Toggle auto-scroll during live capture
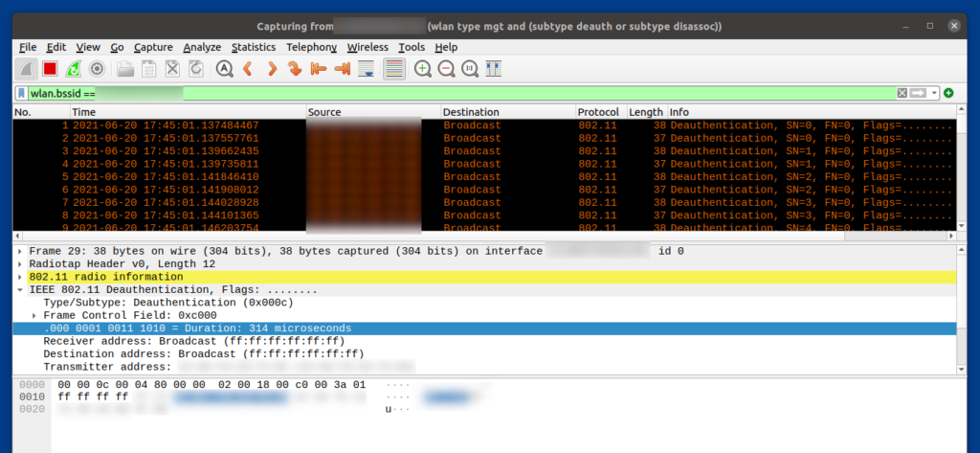This screenshot has height=453, width=980. click(366, 69)
